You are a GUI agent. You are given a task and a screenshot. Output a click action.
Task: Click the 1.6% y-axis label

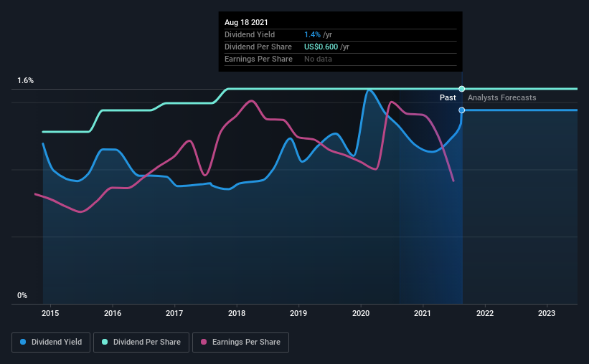coord(26,81)
